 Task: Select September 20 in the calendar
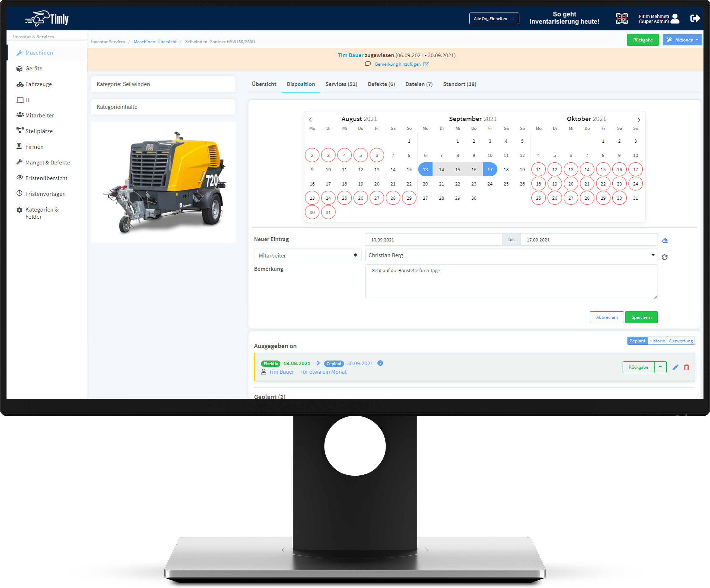tap(425, 184)
